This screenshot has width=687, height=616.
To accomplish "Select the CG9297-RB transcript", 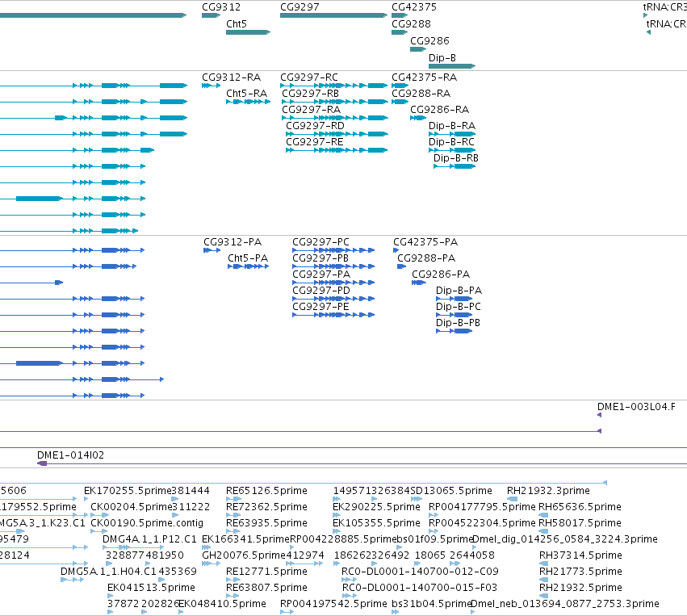I will click(x=335, y=102).
